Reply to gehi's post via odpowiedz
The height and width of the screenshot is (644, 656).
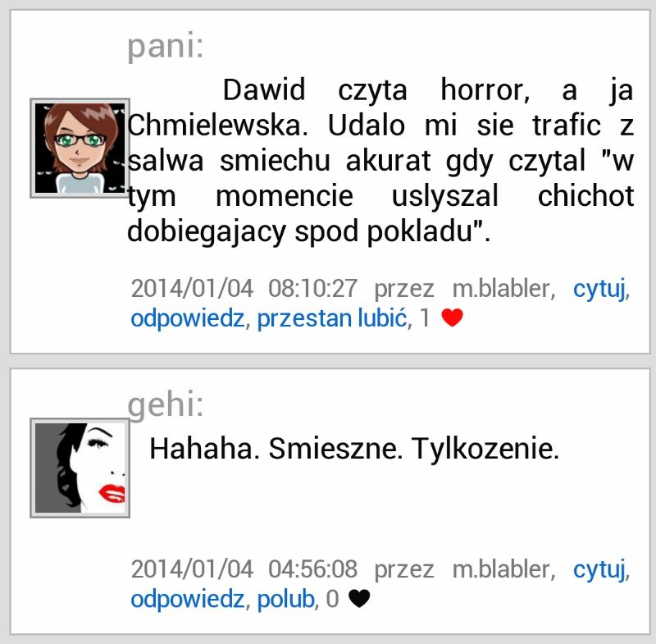188,599
